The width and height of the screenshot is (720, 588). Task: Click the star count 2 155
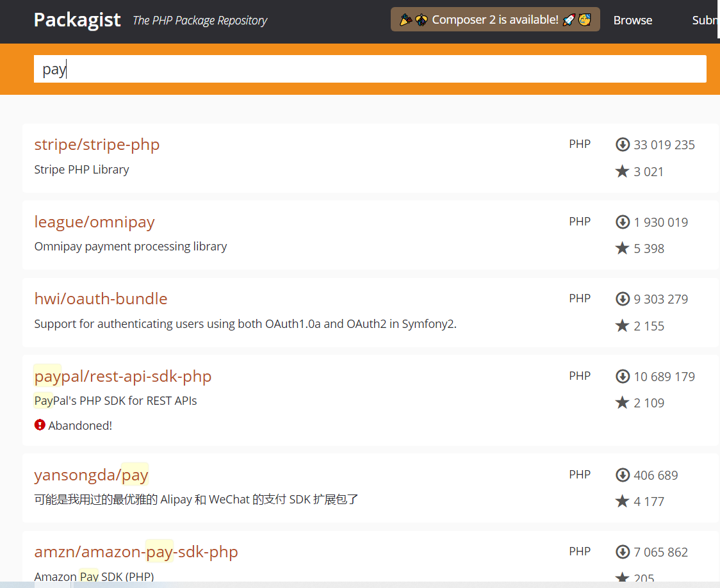point(649,326)
